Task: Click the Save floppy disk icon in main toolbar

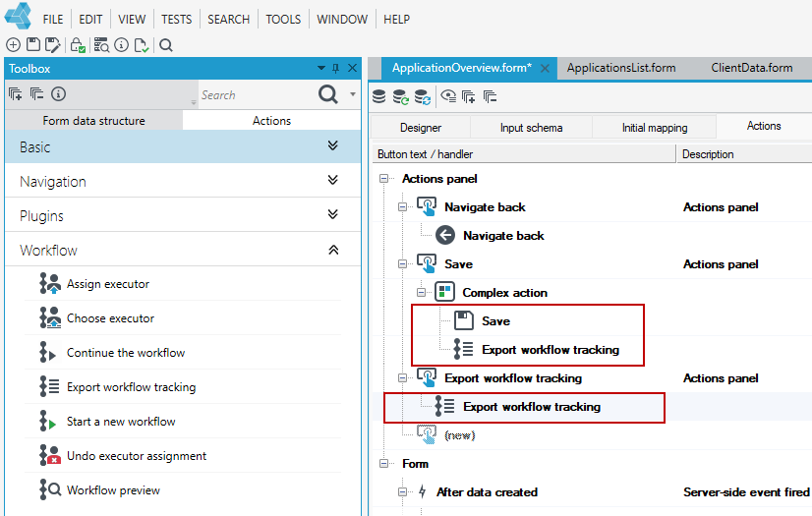Action: pyautogui.click(x=33, y=45)
